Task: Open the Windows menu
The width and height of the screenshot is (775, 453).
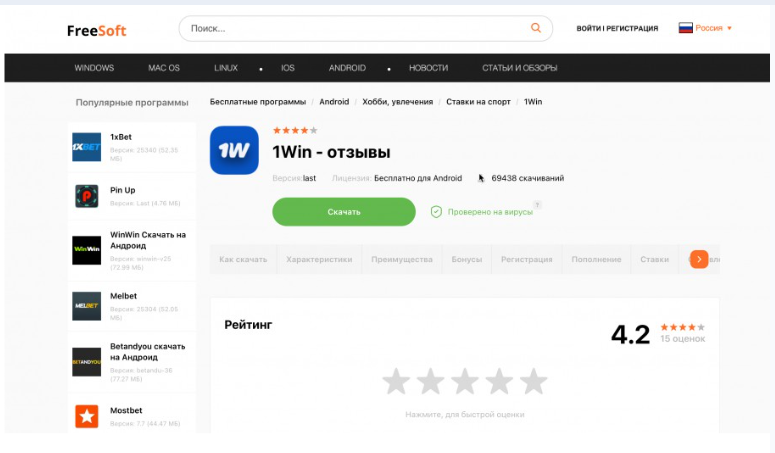Action: pyautogui.click(x=94, y=68)
